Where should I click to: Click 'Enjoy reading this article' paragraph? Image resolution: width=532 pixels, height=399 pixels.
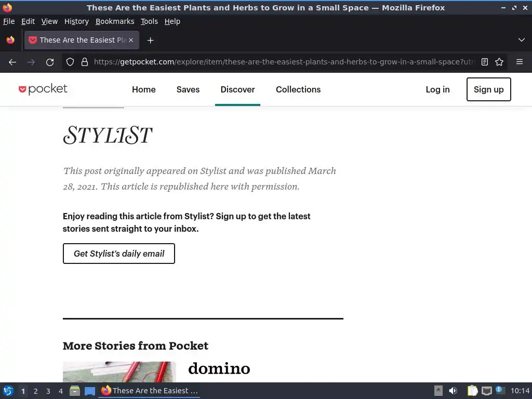click(187, 222)
